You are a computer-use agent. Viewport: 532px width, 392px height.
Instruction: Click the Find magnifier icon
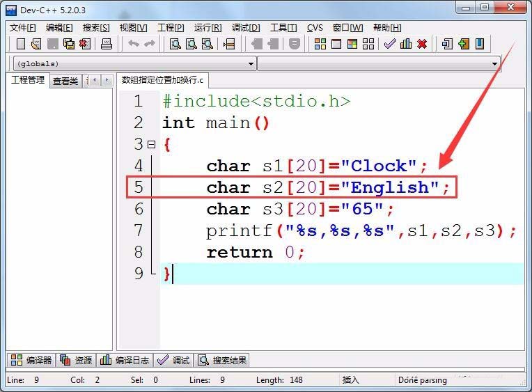(x=175, y=44)
